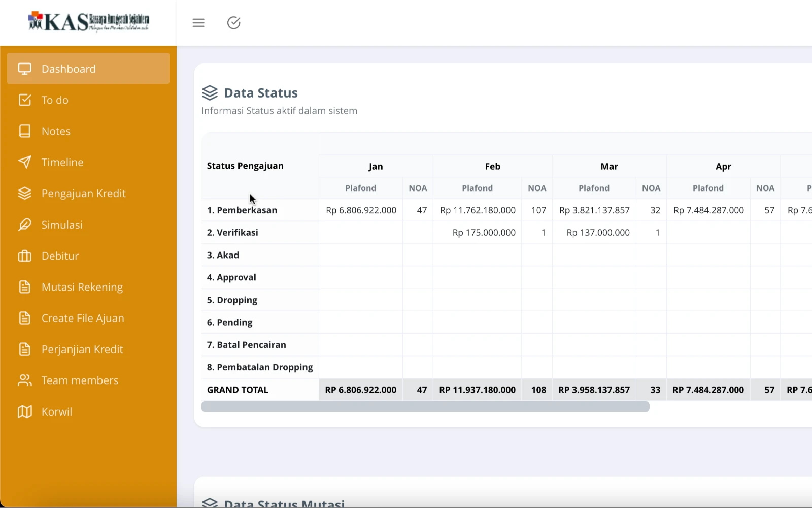
Task: Click the Timeline paper plane icon
Action: point(25,162)
